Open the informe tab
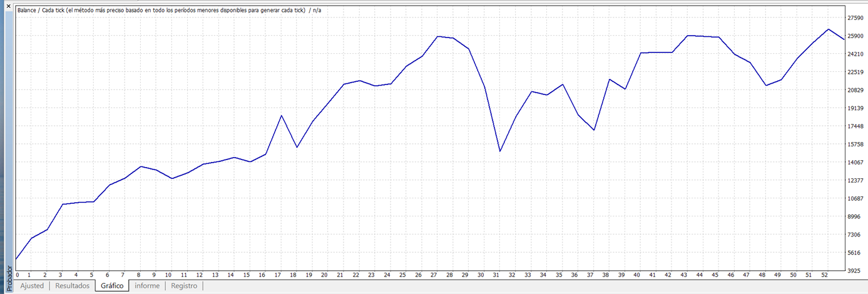The image size is (868, 294). tap(147, 286)
